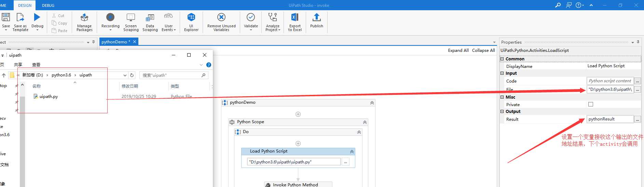Click Save as Template icon
Image resolution: width=644 pixels, height=187 pixels.
click(x=20, y=17)
